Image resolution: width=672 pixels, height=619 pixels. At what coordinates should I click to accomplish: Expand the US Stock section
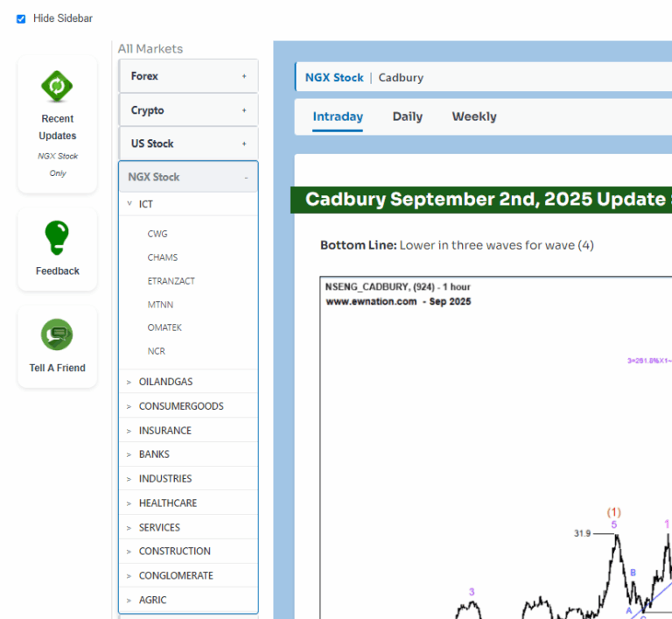click(188, 144)
